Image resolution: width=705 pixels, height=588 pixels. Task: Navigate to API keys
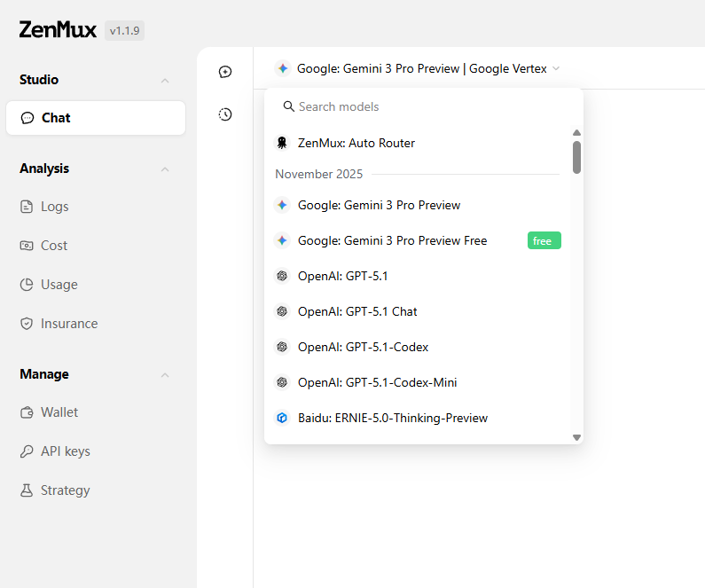[x=65, y=451]
